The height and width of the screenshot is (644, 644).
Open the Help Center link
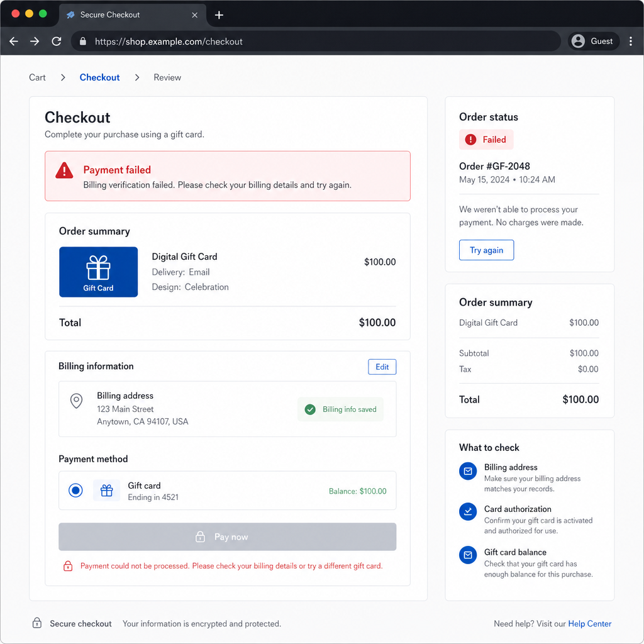pos(589,624)
